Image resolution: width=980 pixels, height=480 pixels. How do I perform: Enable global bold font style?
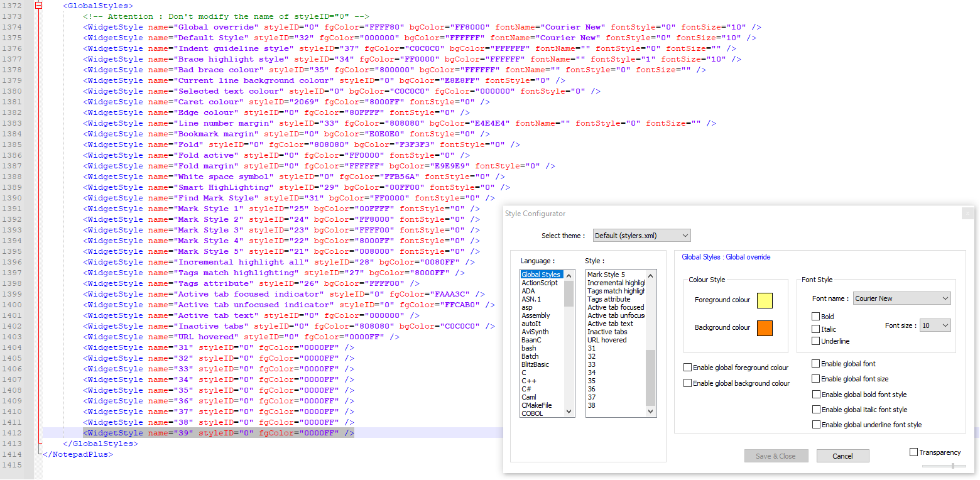(x=815, y=395)
